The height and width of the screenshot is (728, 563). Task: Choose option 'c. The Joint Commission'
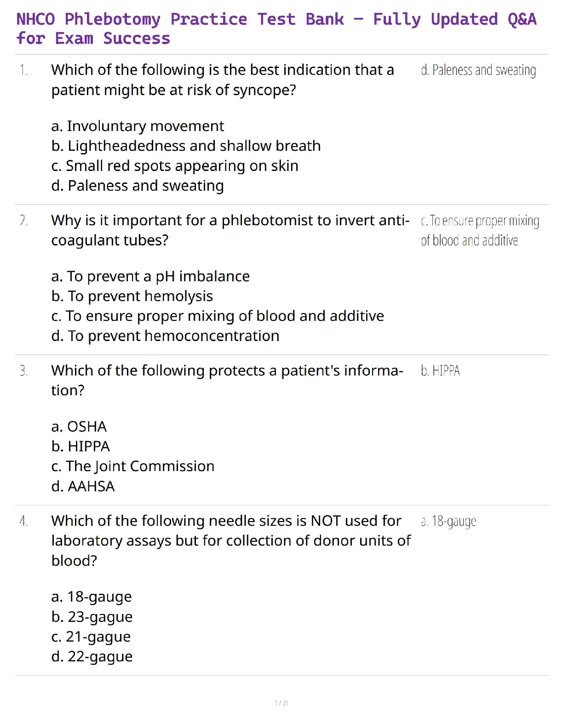[133, 466]
